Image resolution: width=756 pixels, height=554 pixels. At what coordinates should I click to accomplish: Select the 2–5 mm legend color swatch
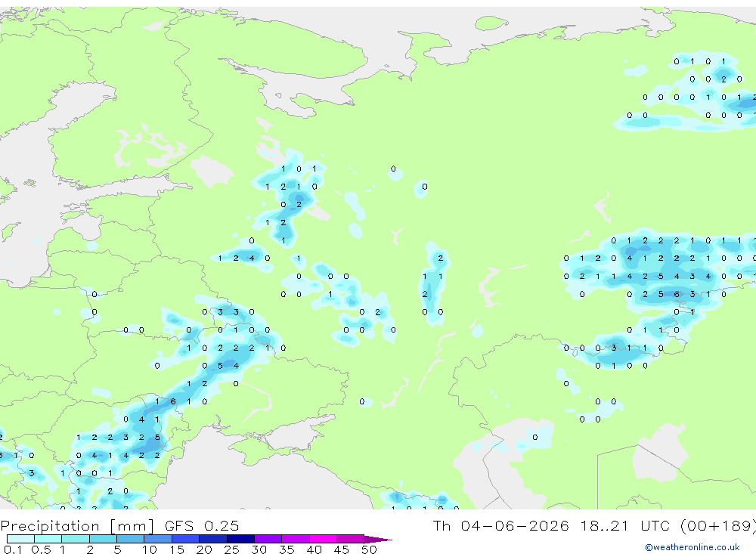pyautogui.click(x=103, y=539)
